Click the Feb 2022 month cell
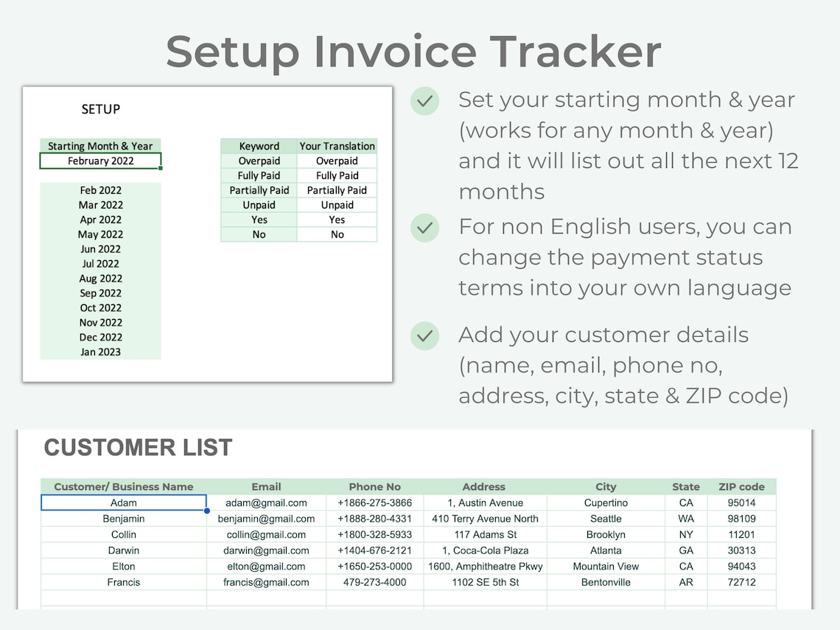 click(100, 190)
